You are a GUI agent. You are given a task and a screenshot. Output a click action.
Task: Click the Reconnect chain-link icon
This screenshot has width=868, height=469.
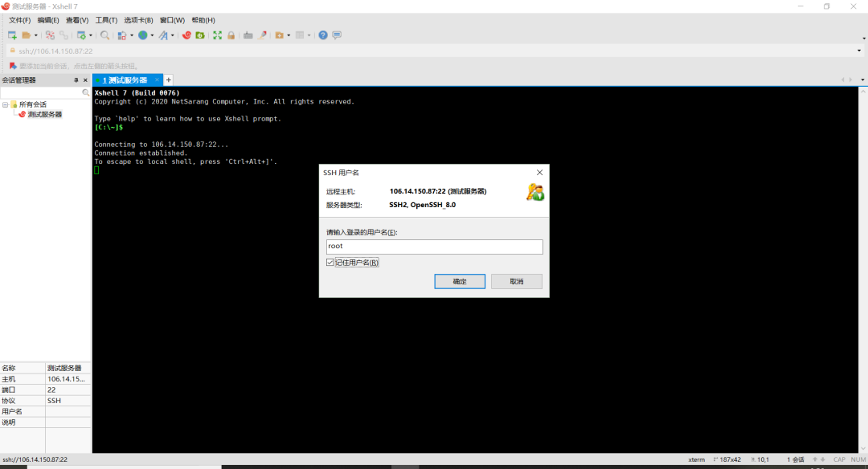tap(63, 35)
